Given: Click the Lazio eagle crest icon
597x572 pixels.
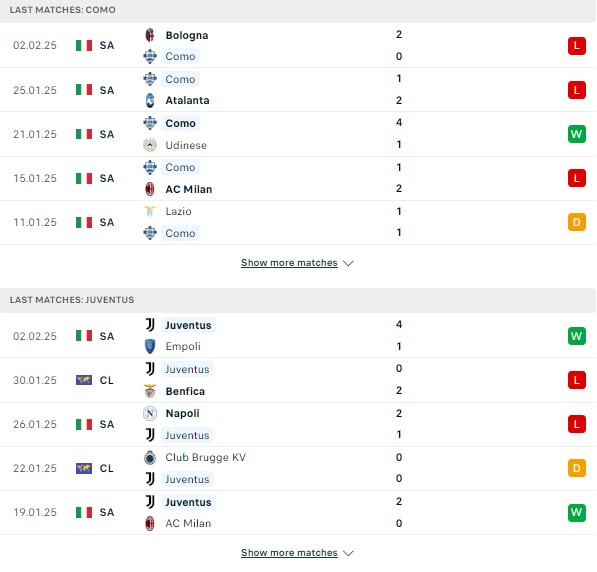Looking at the screenshot, I should pos(150,211).
